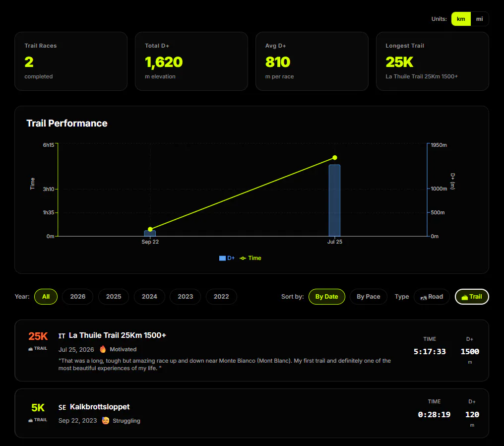504x446 pixels.
Task: Click trail icon under 25K badge
Action: click(31, 349)
